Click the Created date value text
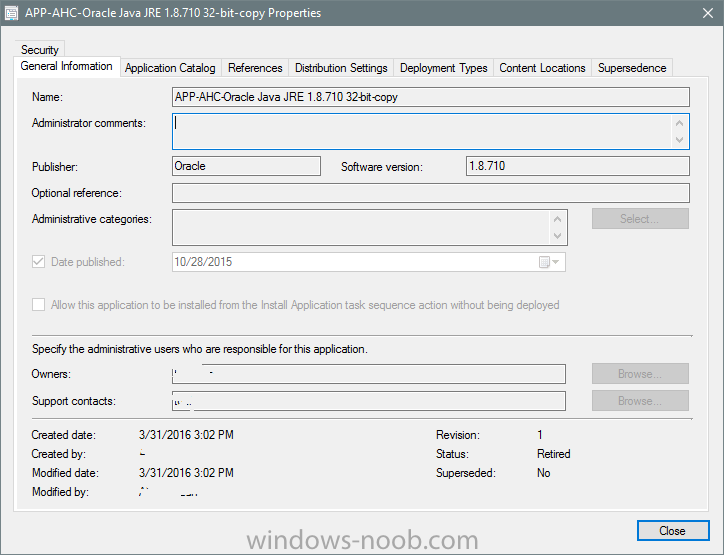Screen dimensions: 724x555 186,435
